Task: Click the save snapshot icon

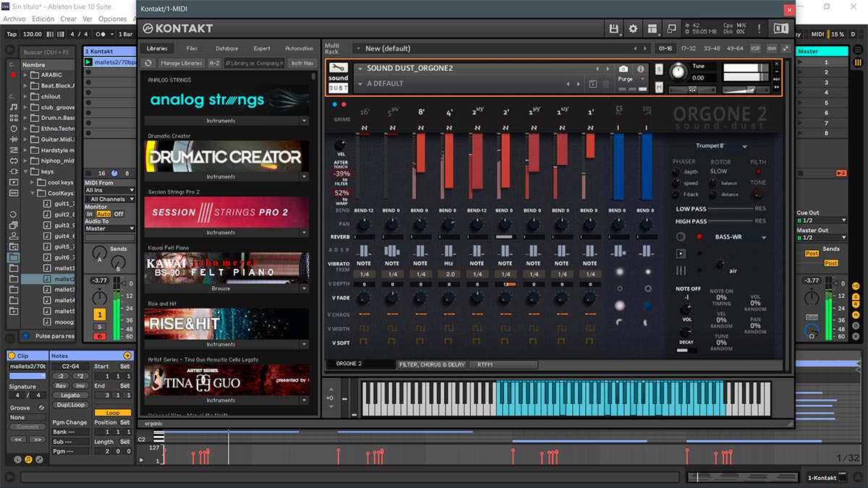Action: (x=592, y=84)
